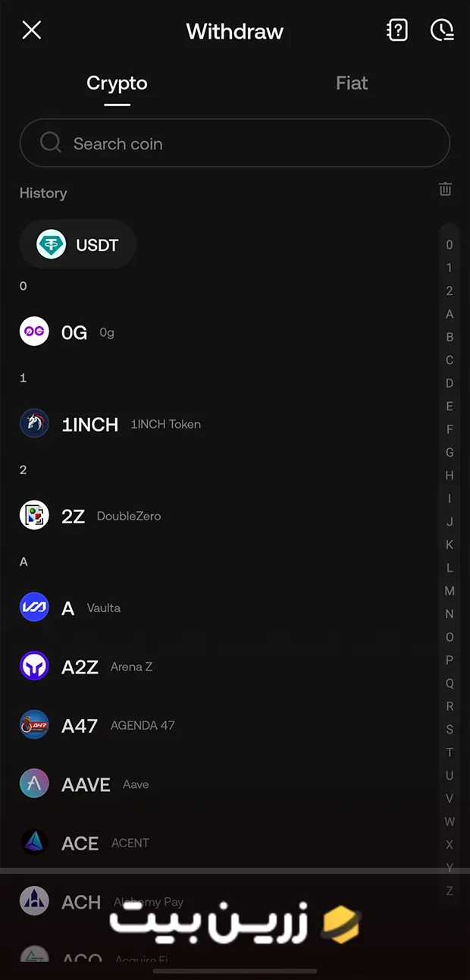Open withdrawal history clock icon
This screenshot has height=980, width=470.
pos(442,30)
